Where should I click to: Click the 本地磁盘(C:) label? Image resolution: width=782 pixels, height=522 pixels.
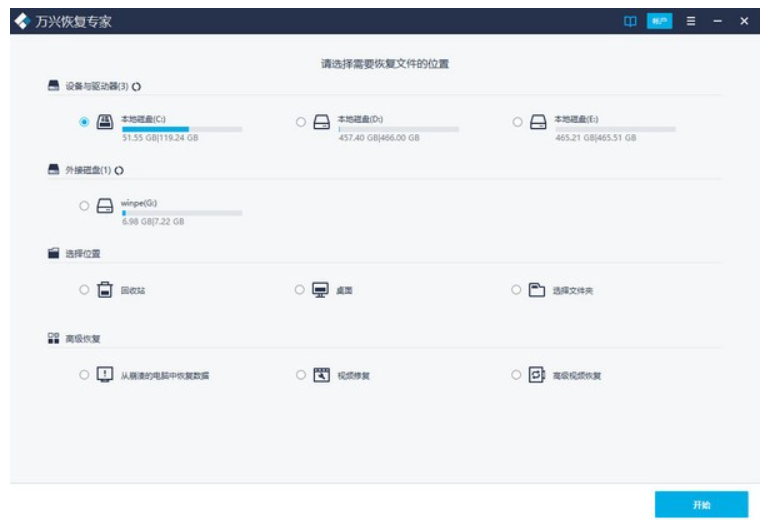tap(144, 119)
